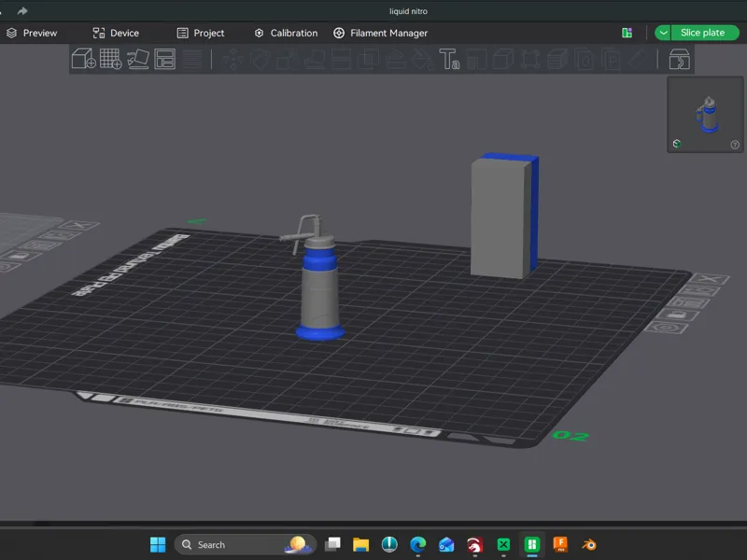Open the Calibration menu

286,33
